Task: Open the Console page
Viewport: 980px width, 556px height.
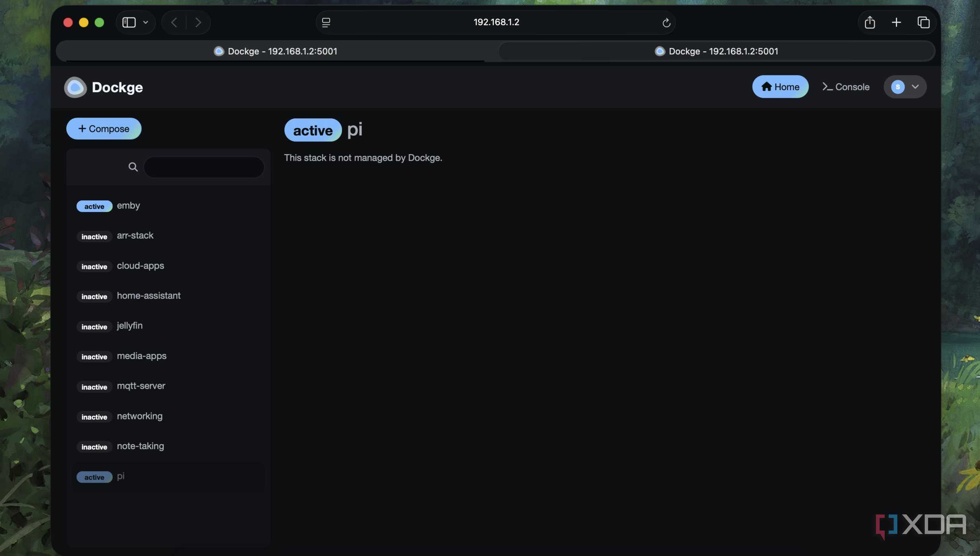Action: [846, 87]
